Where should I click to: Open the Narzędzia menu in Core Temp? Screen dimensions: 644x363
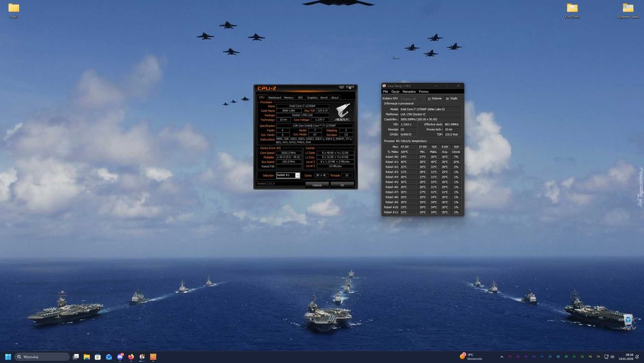409,92
